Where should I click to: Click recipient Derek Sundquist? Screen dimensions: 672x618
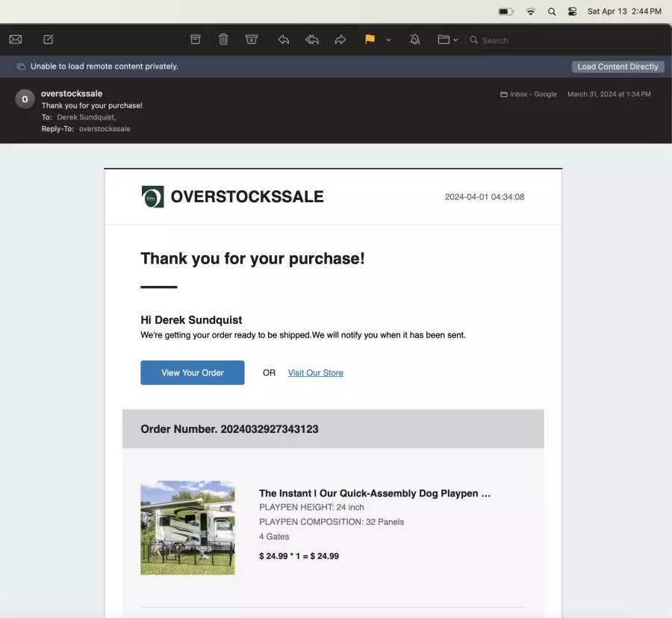pos(86,117)
